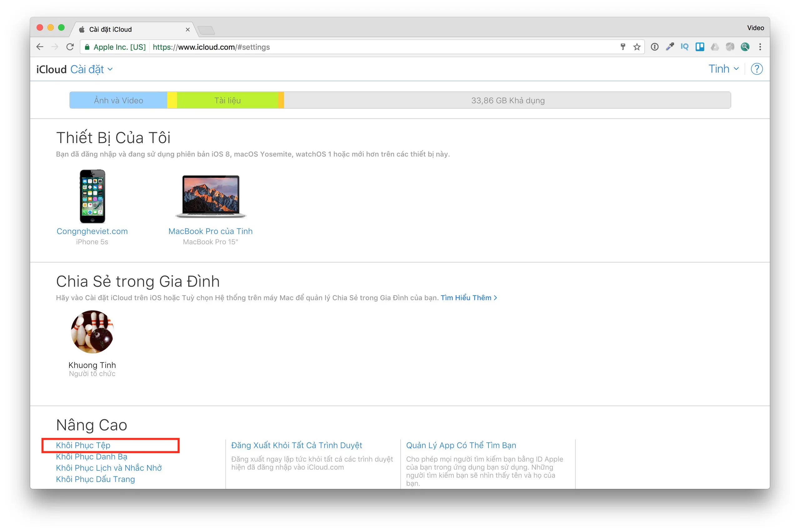The width and height of the screenshot is (800, 532).
Task: Open Quản Lý App Có Thể Tìm Bạn
Action: coord(461,445)
